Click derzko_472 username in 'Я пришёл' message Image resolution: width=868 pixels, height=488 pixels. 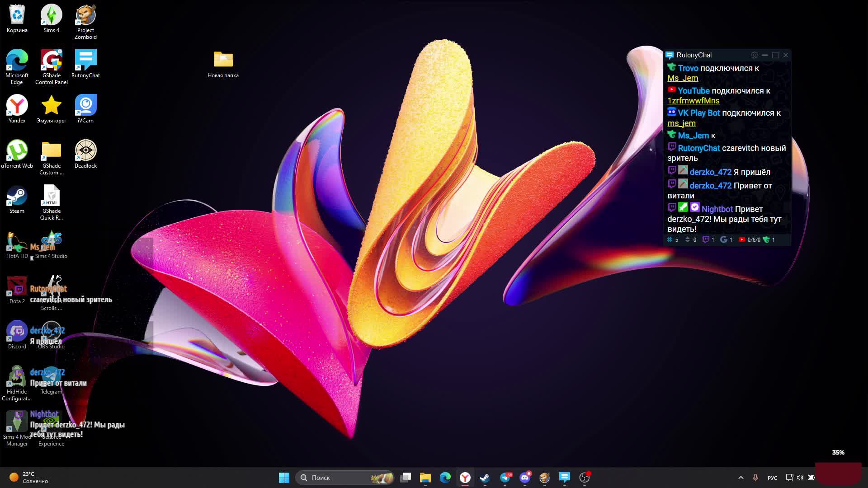(x=710, y=172)
